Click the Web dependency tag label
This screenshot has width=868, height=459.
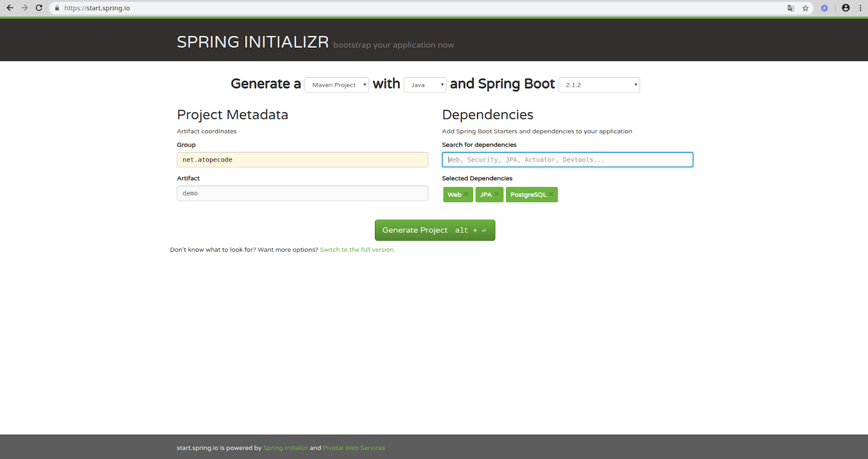pos(454,195)
